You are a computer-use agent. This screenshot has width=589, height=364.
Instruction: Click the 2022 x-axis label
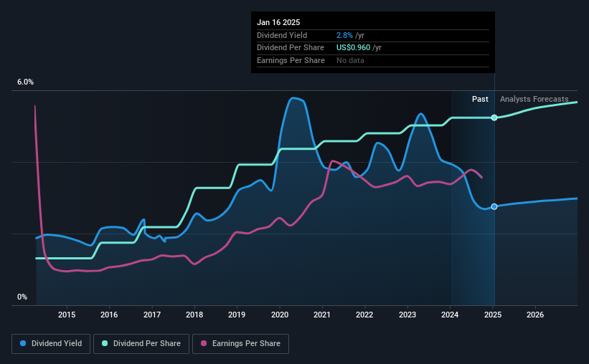pyautogui.click(x=364, y=315)
